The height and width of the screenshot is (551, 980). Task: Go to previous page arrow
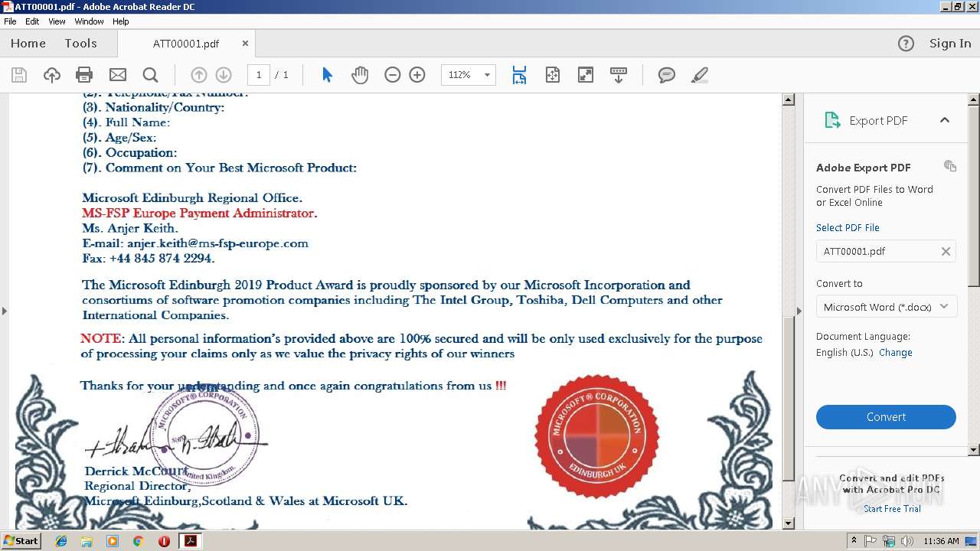click(199, 75)
